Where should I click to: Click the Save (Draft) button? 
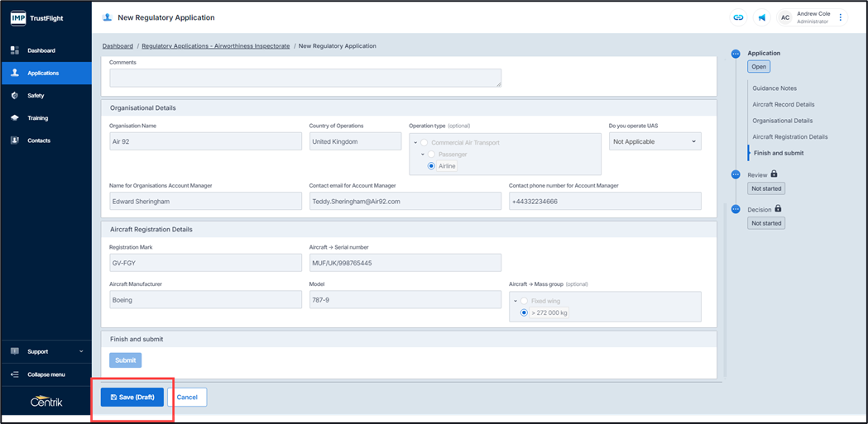(132, 398)
